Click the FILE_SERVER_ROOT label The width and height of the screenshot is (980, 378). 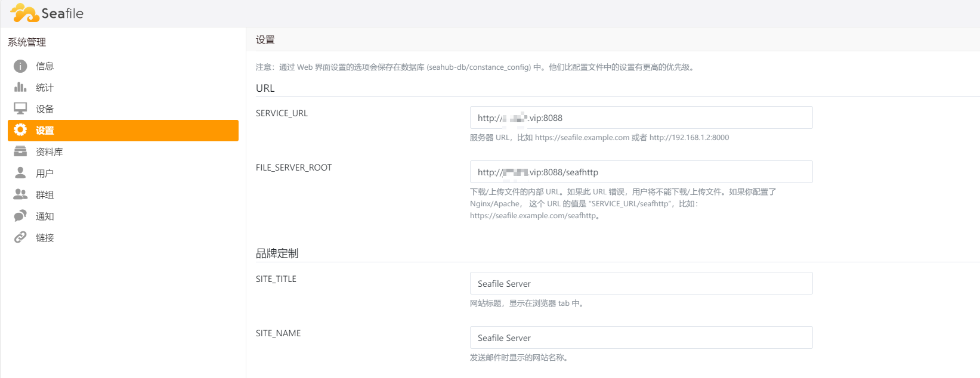tap(293, 168)
